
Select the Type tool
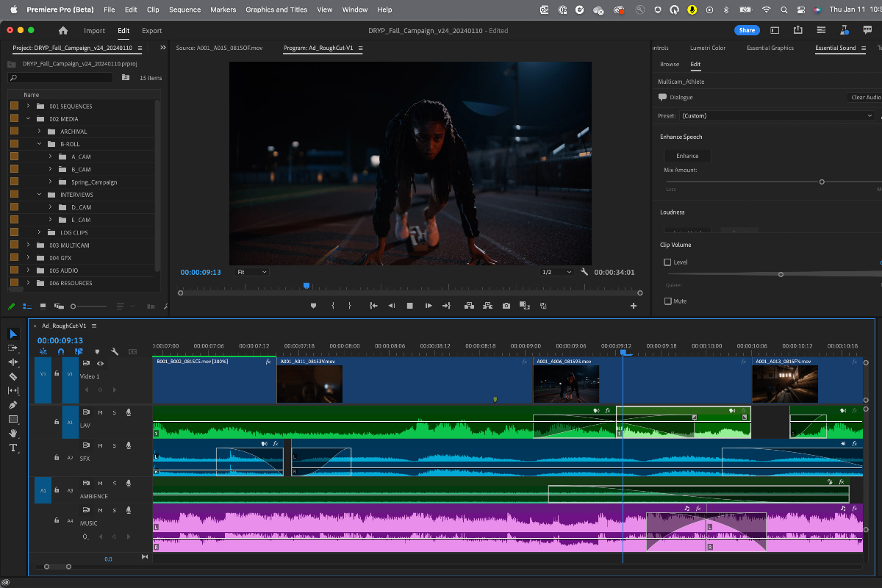[x=13, y=448]
